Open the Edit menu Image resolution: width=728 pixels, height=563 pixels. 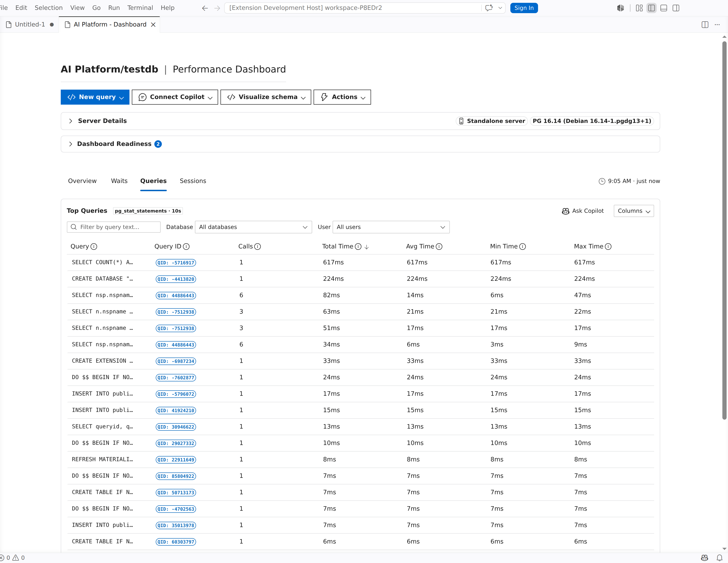[21, 8]
